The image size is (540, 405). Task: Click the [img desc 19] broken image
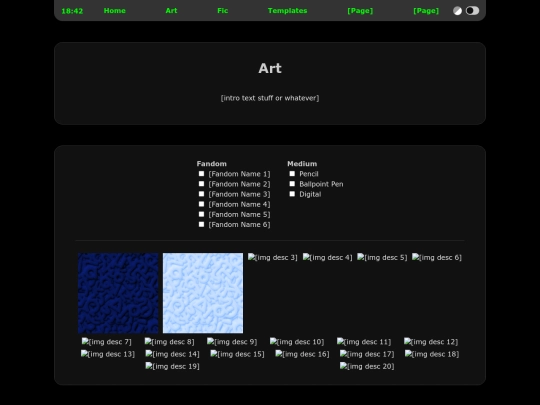pos(173,366)
